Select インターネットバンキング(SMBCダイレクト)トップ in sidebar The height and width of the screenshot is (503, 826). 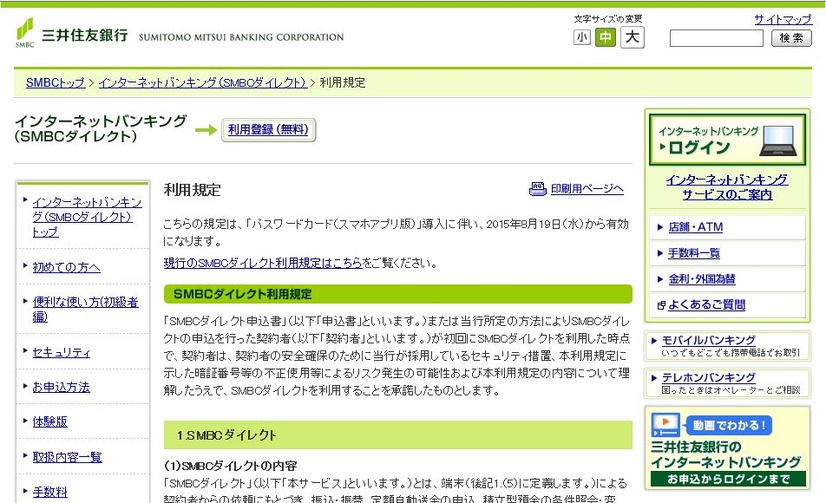pyautogui.click(x=87, y=217)
